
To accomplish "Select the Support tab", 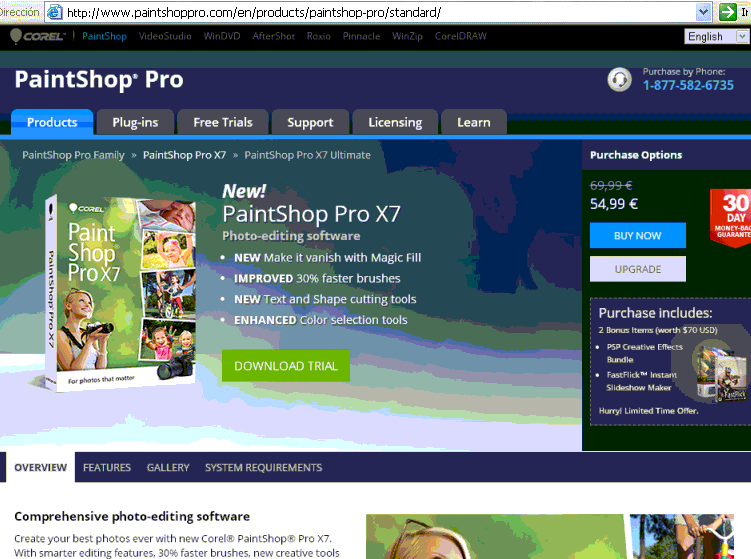I will point(310,122).
